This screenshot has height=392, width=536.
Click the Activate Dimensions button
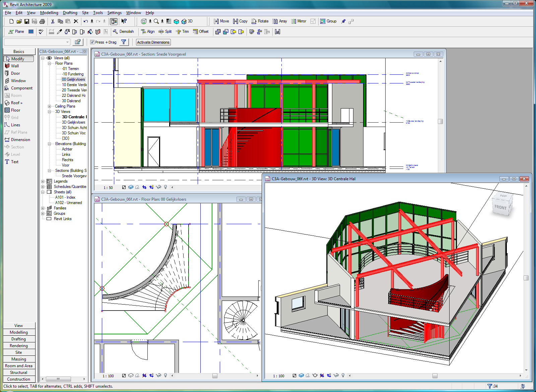[x=153, y=42]
